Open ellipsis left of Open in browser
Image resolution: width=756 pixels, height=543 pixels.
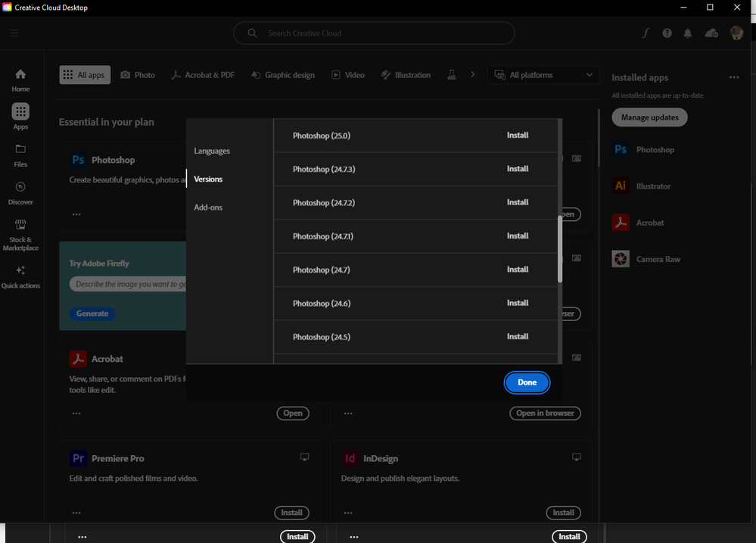point(348,413)
